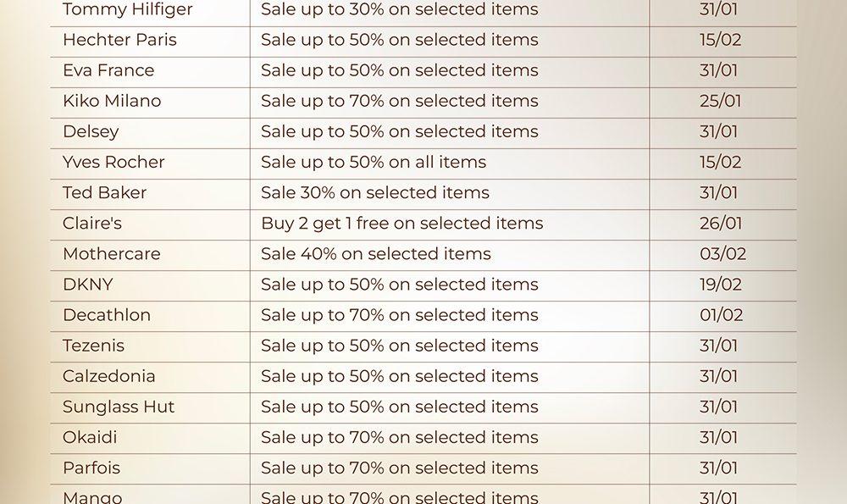Click the Mothercare brand name
This screenshot has width=847, height=504.
click(x=111, y=254)
